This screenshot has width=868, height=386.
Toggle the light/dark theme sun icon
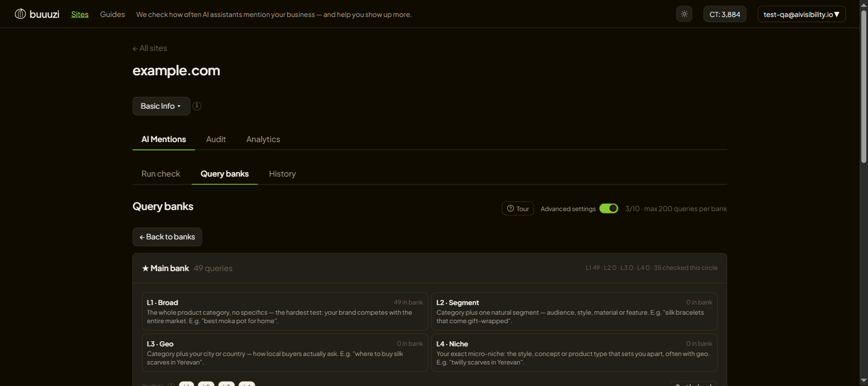coord(684,14)
